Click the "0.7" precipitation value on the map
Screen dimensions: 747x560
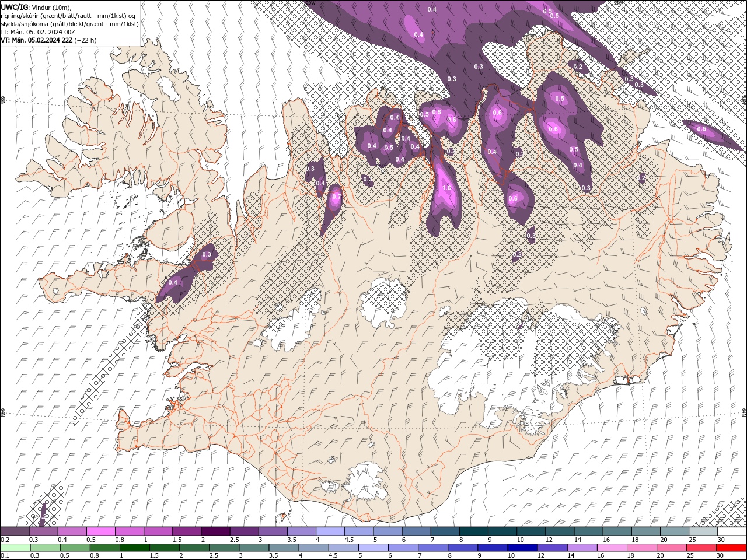pyautogui.click(x=336, y=197)
